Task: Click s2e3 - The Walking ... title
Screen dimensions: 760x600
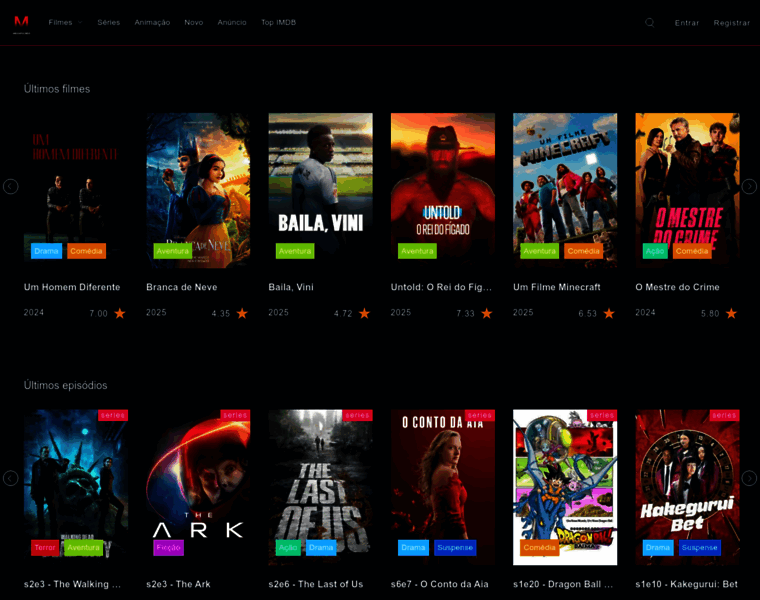Action: tap(72, 584)
